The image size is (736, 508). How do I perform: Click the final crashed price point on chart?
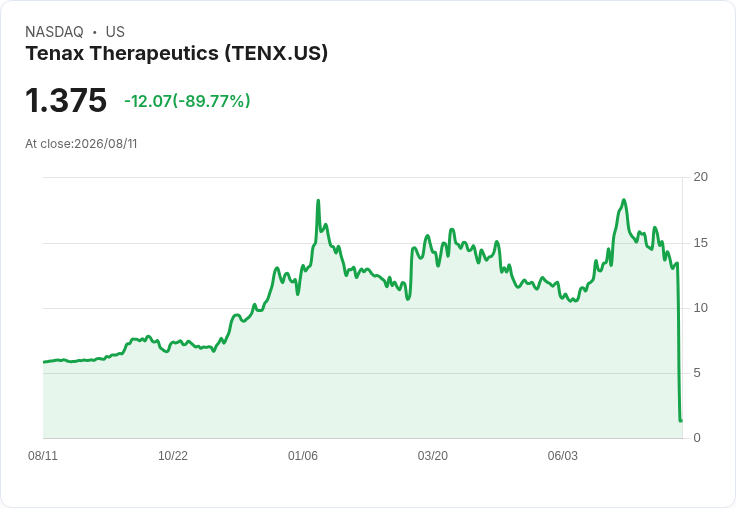[x=681, y=420]
